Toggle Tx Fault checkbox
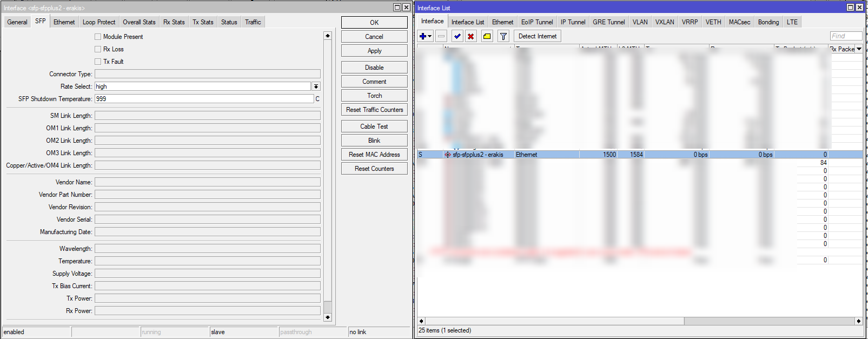868x339 pixels. [x=98, y=62]
